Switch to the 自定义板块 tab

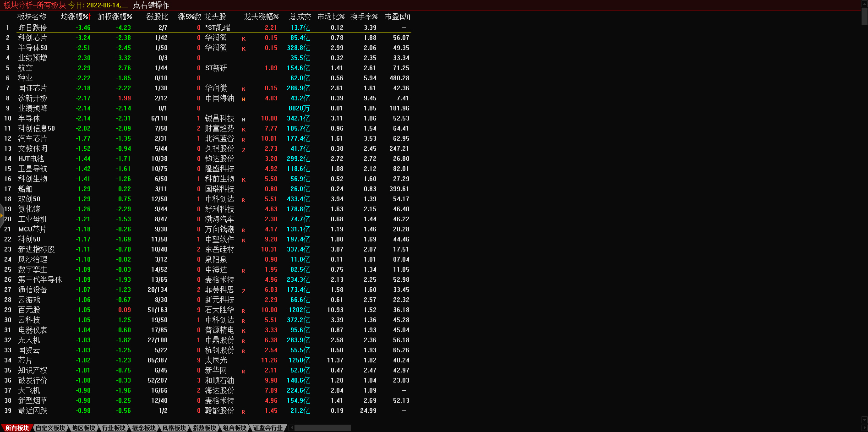(x=50, y=428)
